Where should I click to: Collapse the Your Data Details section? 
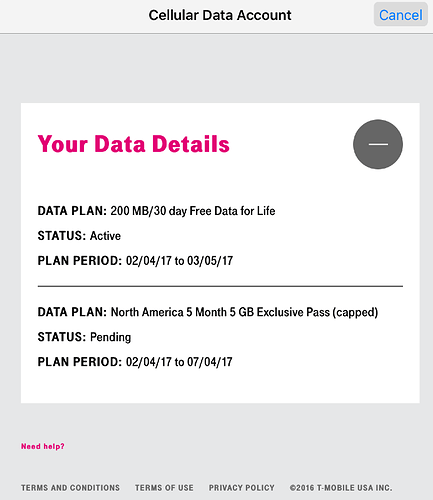pos(378,144)
